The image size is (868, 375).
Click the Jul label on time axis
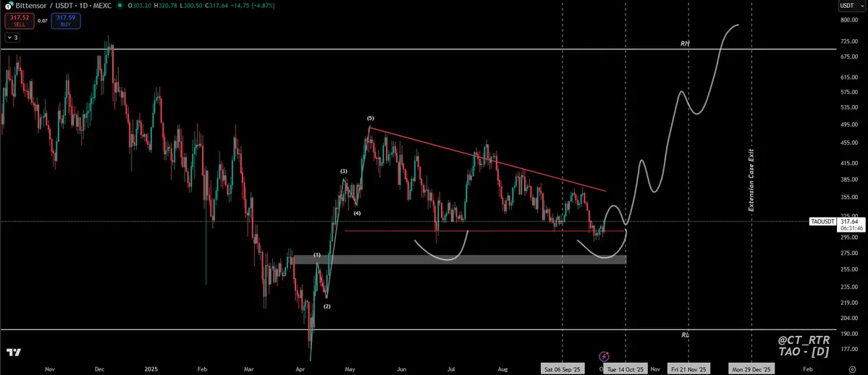[x=452, y=369]
